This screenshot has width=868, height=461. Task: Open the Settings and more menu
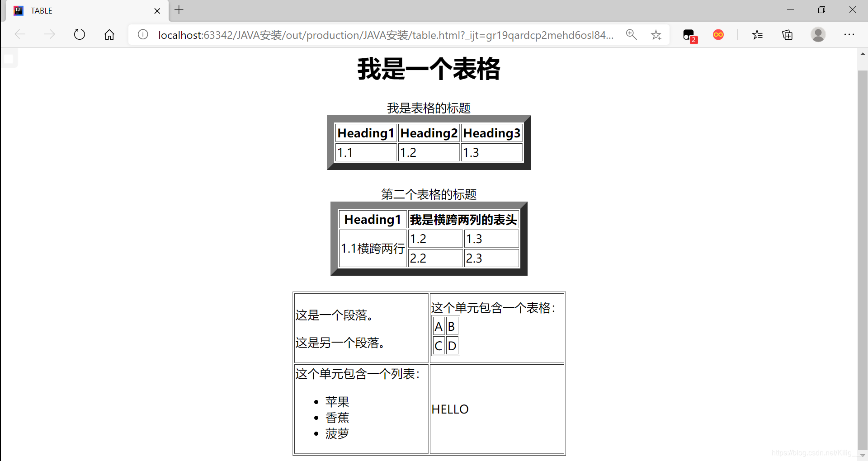coord(850,34)
